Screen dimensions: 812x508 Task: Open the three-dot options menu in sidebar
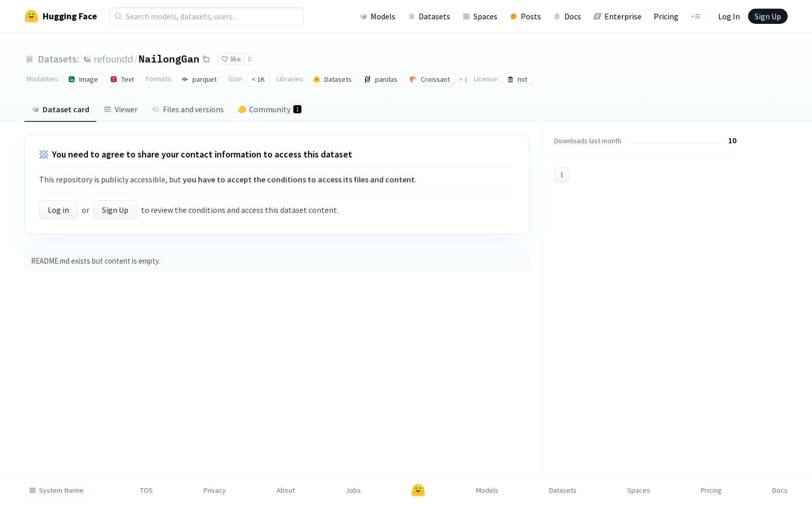pos(562,175)
